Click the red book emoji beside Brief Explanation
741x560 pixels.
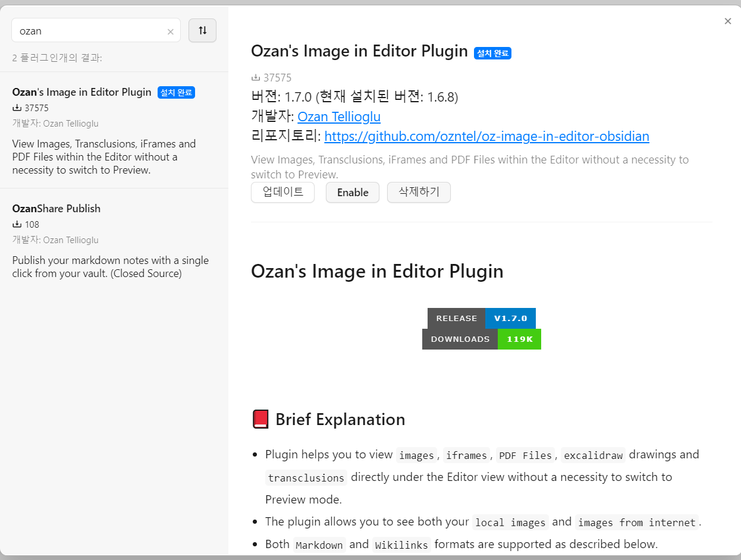pos(260,420)
